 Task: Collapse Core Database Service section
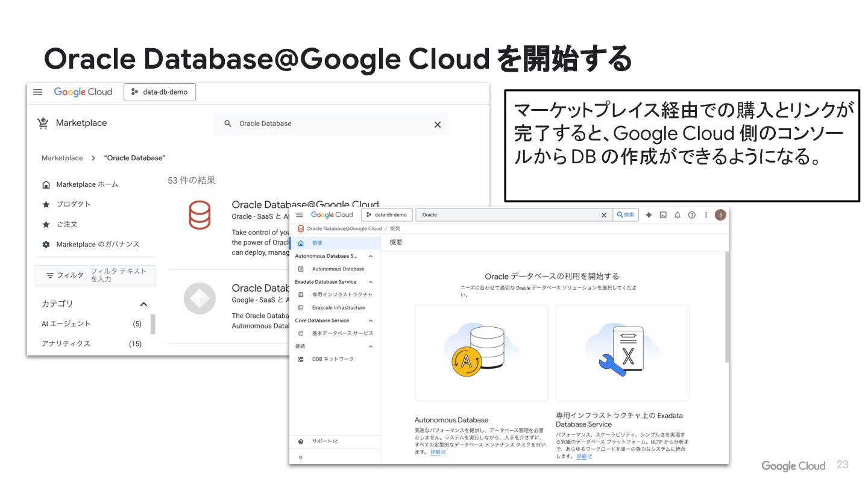[x=370, y=321]
